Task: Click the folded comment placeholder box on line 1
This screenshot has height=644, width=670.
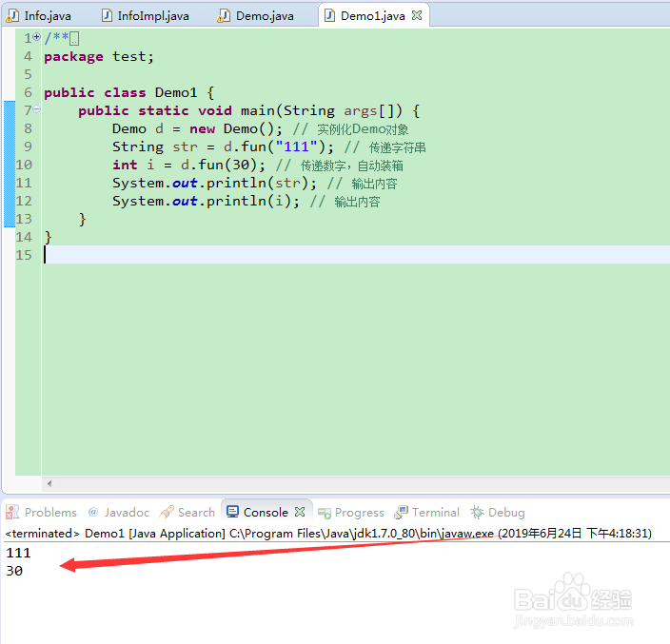Action: point(74,39)
